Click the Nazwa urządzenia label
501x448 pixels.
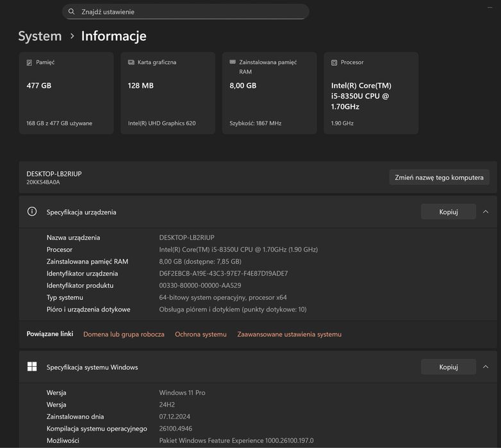click(73, 237)
